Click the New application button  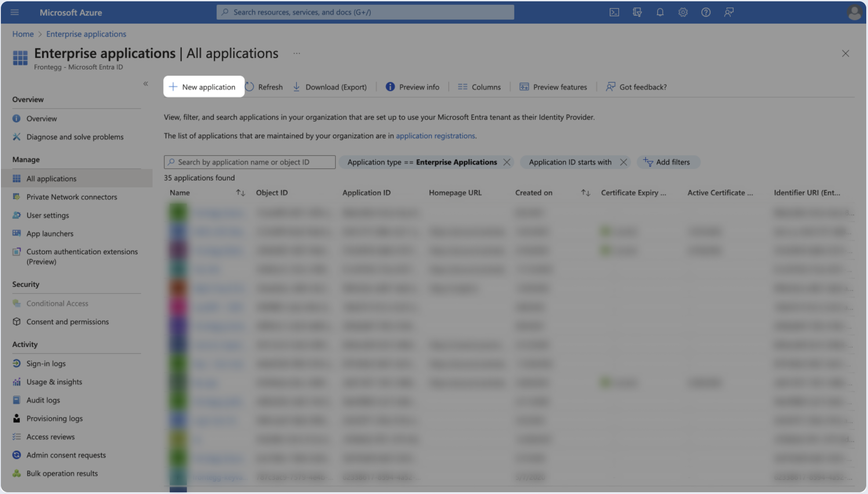pyautogui.click(x=204, y=87)
